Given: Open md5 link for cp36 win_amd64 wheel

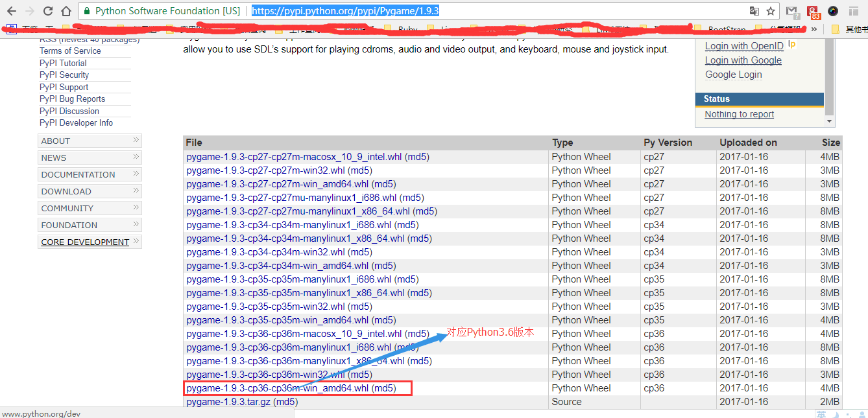Looking at the screenshot, I should (x=384, y=388).
